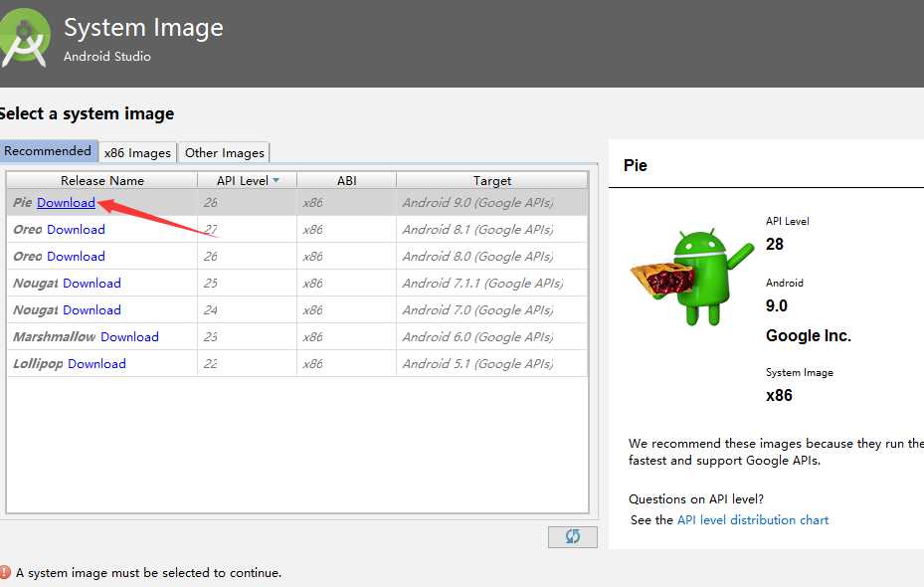Select the 'Android 6.0 (Google APIs)' cell
Screen dimensions: 924x587
[x=492, y=336]
